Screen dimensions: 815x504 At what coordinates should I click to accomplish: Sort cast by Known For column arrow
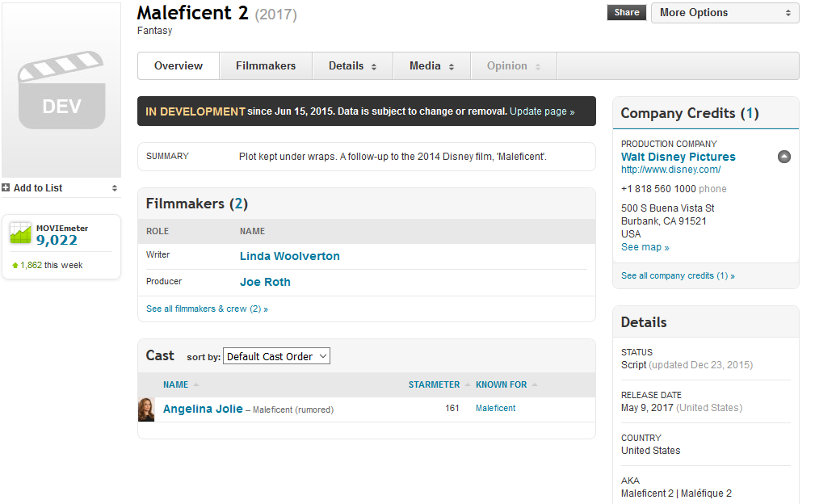(x=535, y=385)
